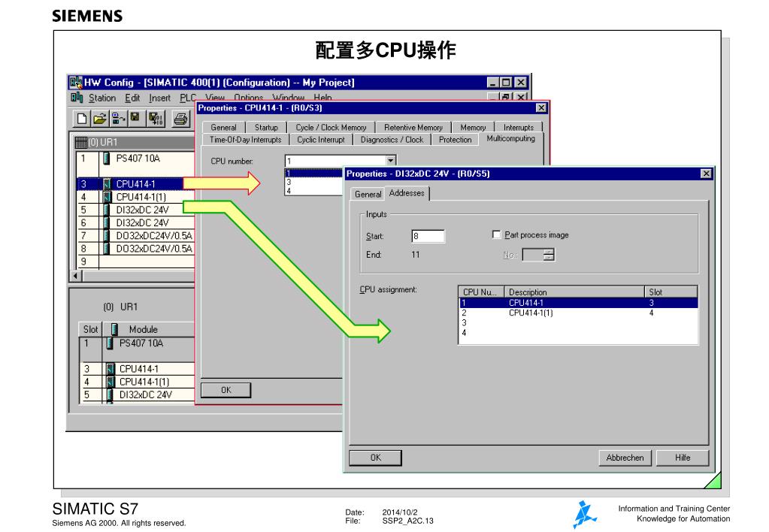
Task: Open the Cycle / Clock Memory tab
Action: tap(331, 128)
